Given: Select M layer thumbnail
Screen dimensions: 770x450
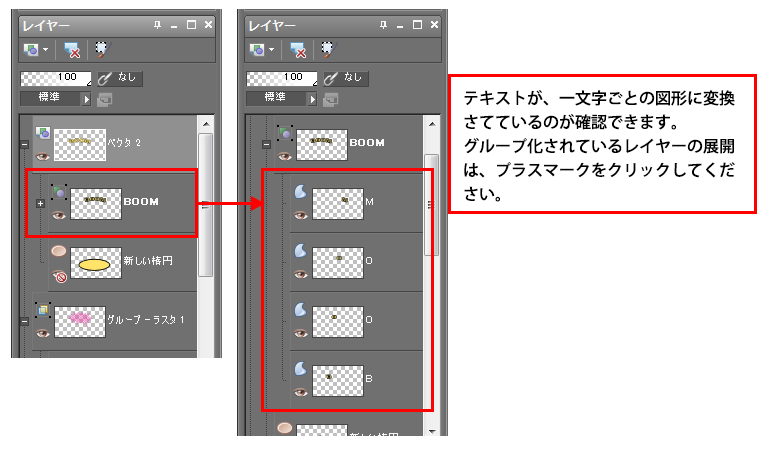Looking at the screenshot, I should coord(338,204).
